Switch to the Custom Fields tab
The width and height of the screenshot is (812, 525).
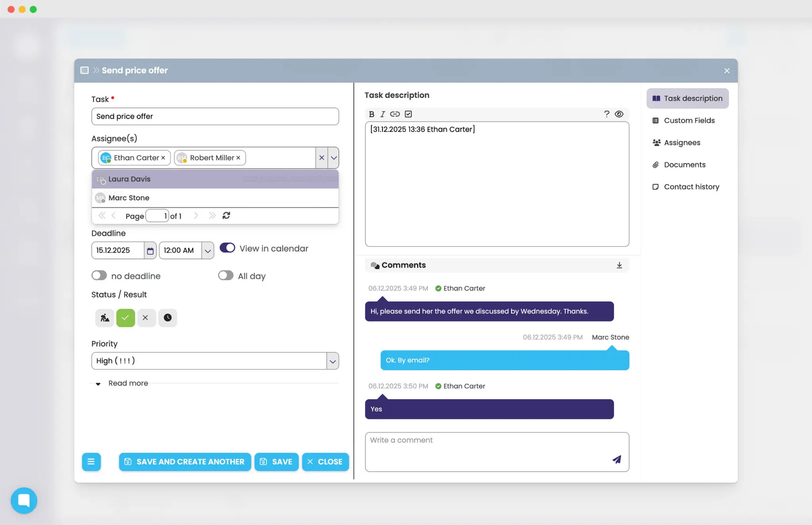(x=689, y=121)
